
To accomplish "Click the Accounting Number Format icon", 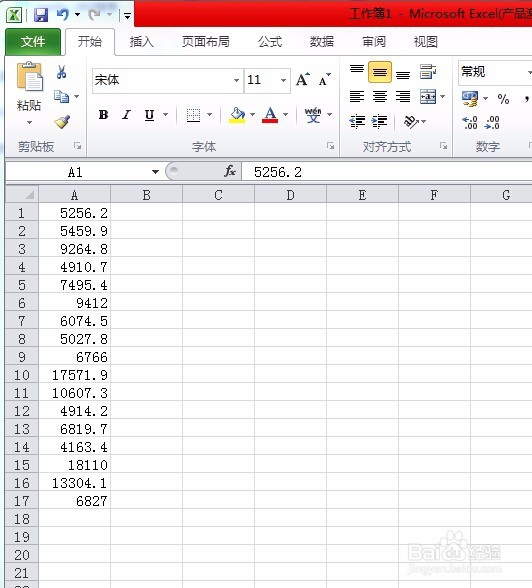I will point(470,99).
